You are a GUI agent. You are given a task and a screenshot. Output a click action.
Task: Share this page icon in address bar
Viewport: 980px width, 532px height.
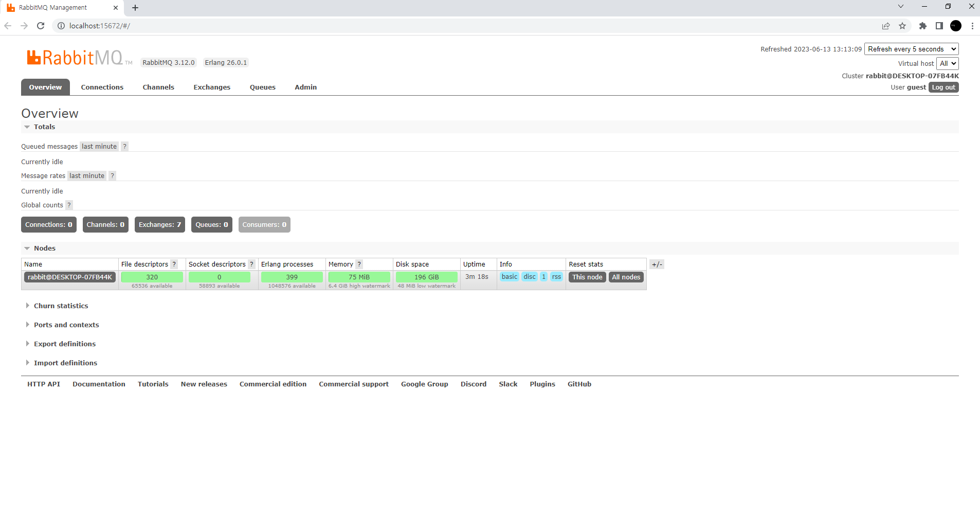[x=886, y=26]
